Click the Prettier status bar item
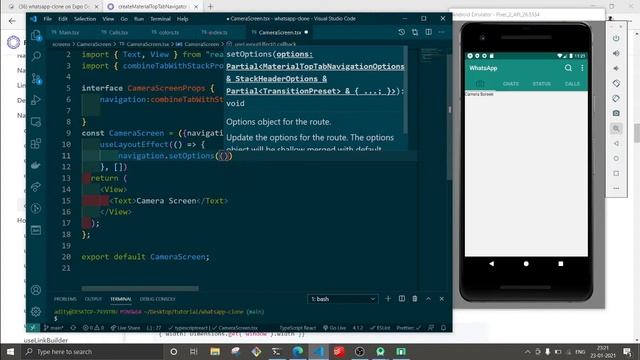This screenshot has height=360, width=640. tap(409, 328)
